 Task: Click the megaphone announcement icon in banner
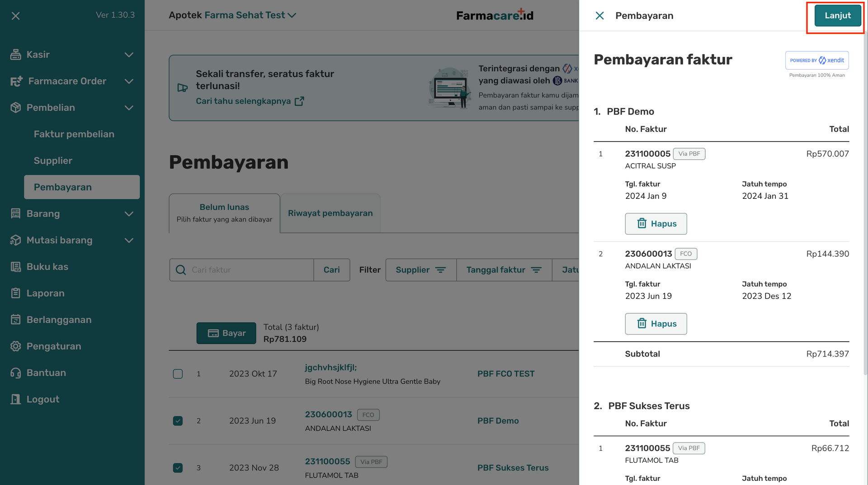click(x=183, y=88)
